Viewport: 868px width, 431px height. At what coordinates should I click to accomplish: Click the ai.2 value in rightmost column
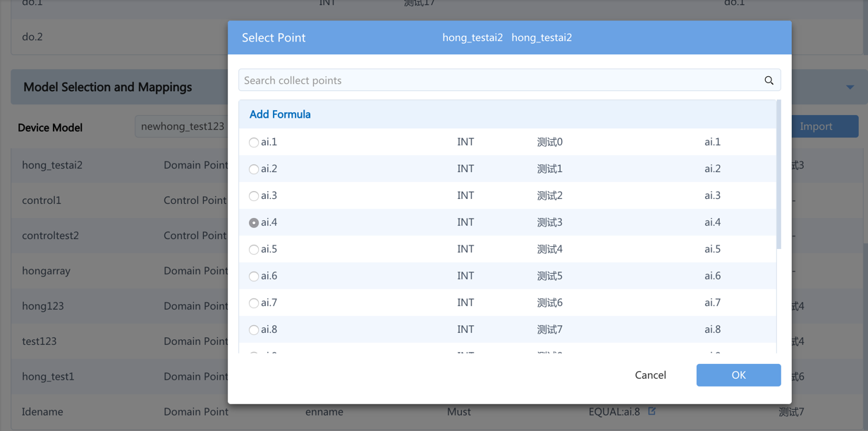click(x=713, y=169)
